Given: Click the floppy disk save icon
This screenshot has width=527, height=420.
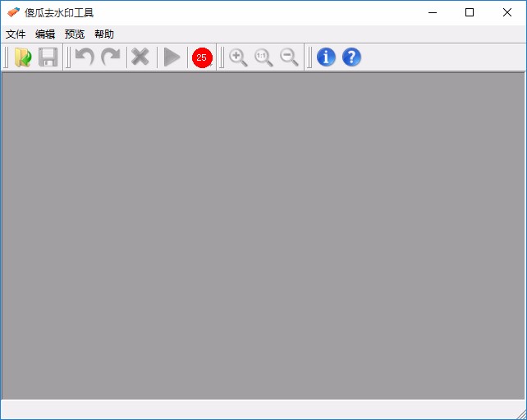Looking at the screenshot, I should pos(48,57).
